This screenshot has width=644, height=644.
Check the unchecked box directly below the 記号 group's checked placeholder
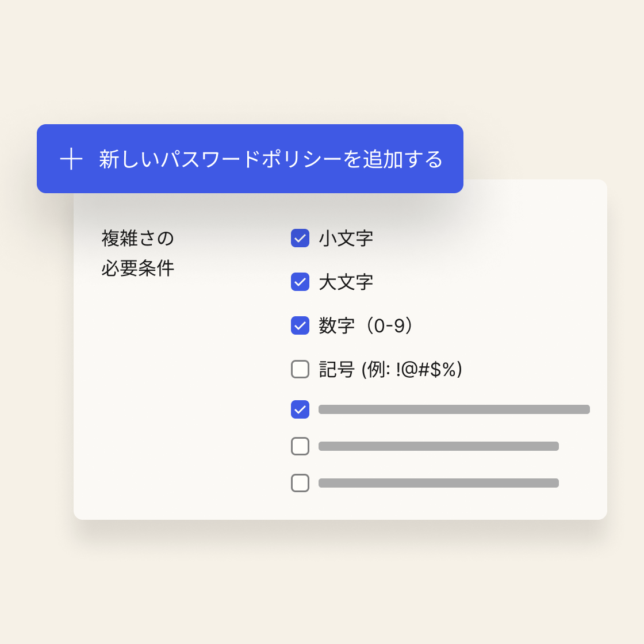point(300,446)
